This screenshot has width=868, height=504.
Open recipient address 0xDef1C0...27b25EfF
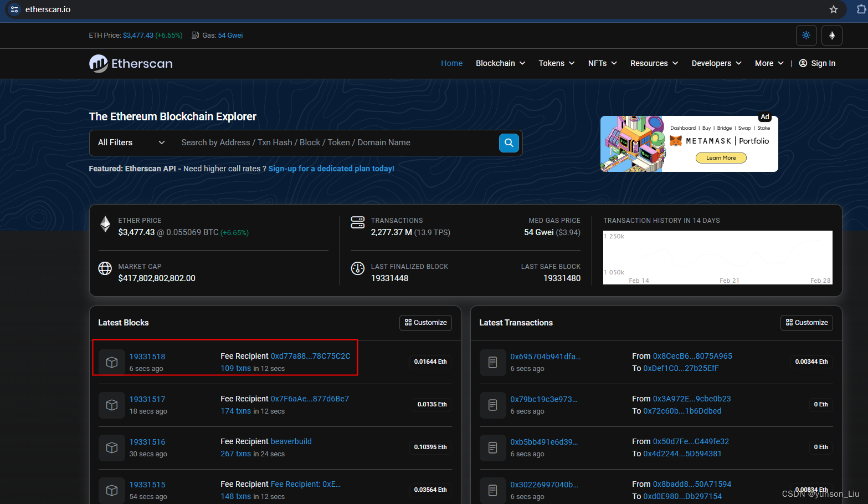click(x=681, y=368)
